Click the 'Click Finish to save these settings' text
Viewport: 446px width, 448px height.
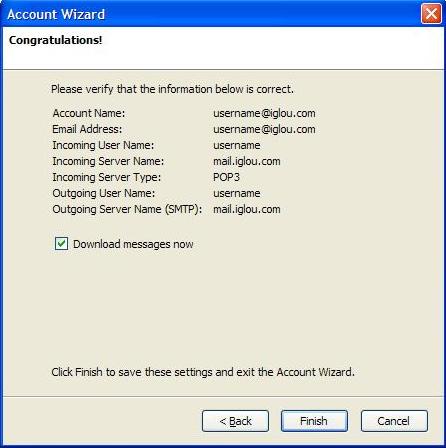tap(203, 372)
